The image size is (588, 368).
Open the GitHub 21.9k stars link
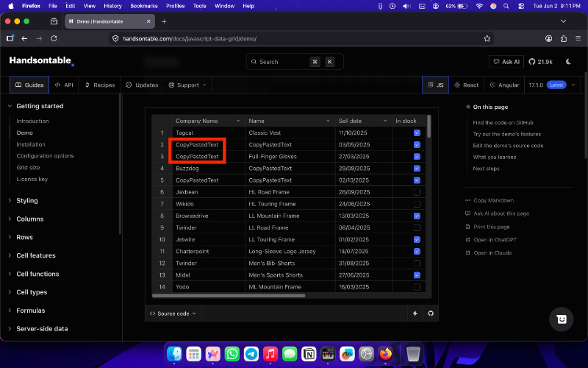pyautogui.click(x=540, y=62)
